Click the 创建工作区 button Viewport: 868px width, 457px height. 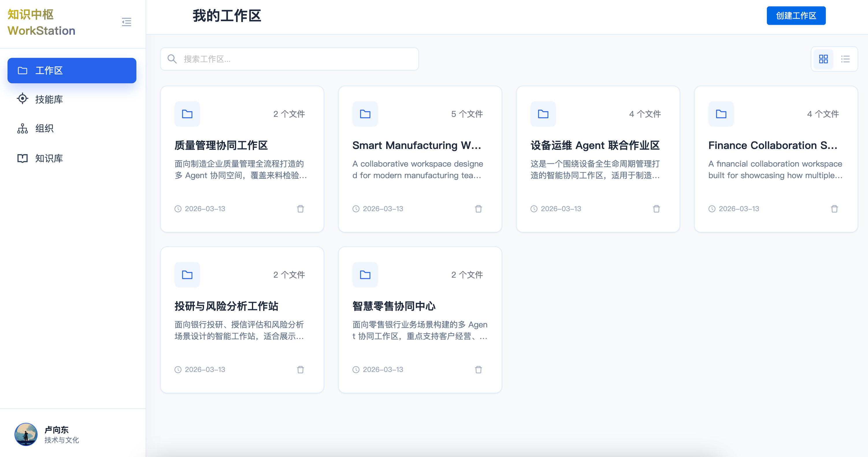point(796,16)
